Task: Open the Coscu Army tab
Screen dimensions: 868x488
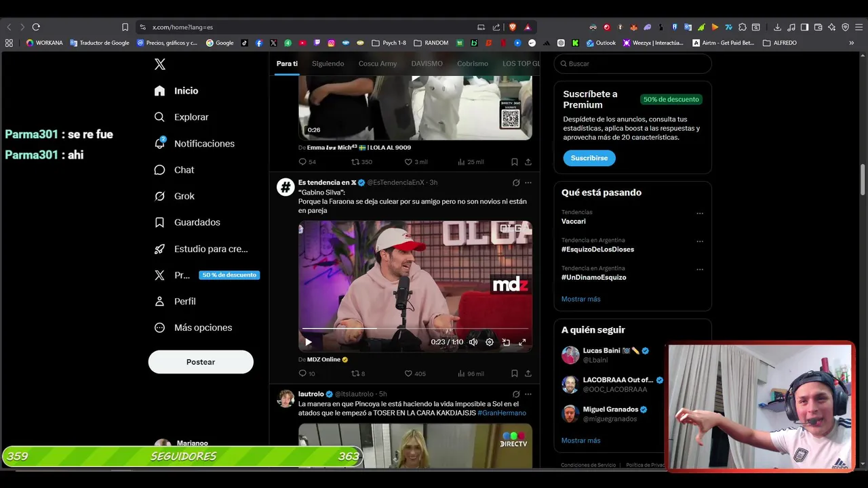Action: pyautogui.click(x=378, y=64)
